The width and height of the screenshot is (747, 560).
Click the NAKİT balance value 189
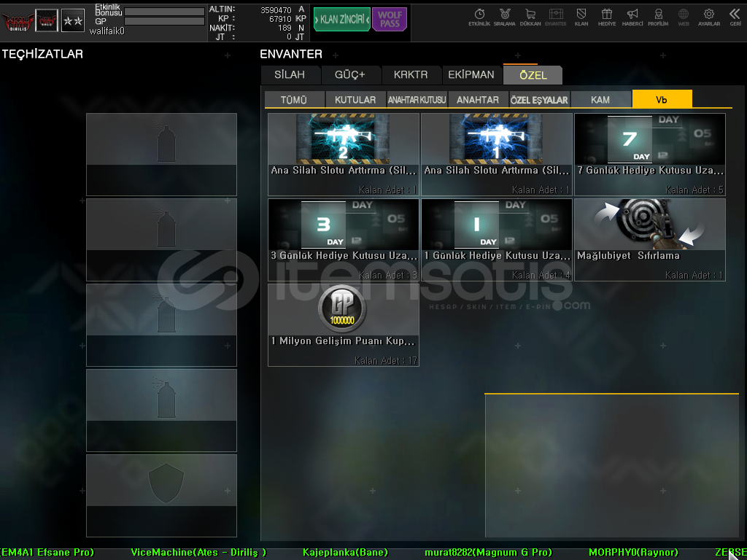click(285, 28)
